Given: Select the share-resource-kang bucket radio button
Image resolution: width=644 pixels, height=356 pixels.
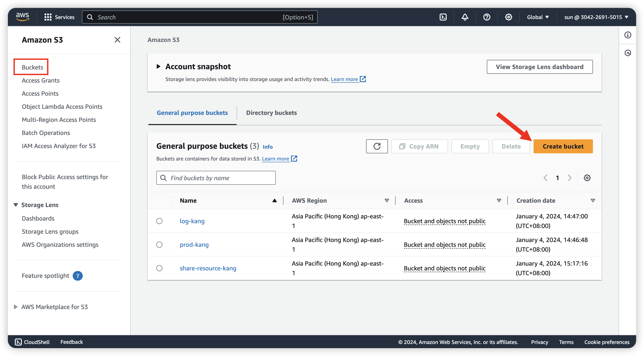Looking at the screenshot, I should pyautogui.click(x=159, y=268).
